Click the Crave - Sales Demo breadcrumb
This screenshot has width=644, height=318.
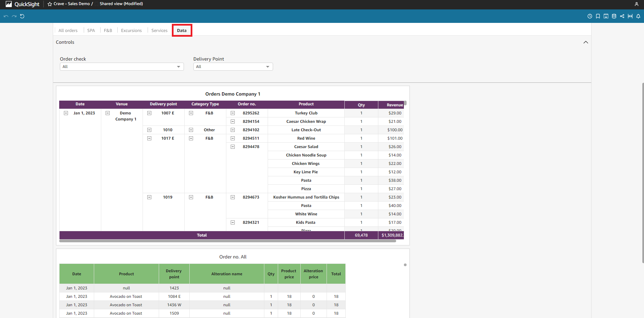pyautogui.click(x=72, y=4)
